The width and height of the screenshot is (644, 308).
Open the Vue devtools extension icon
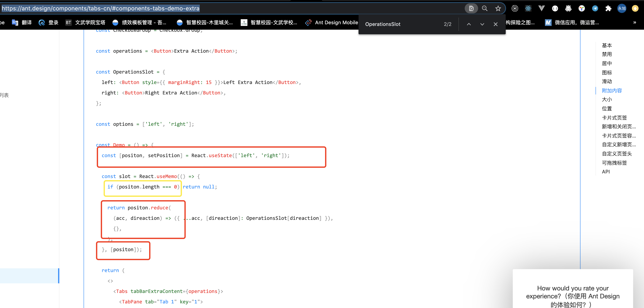click(541, 9)
